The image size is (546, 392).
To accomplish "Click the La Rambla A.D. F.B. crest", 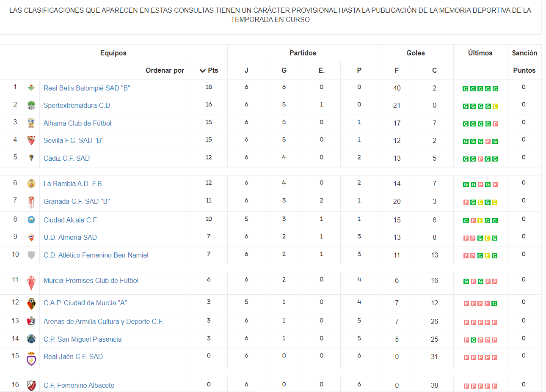I will click(x=31, y=184).
